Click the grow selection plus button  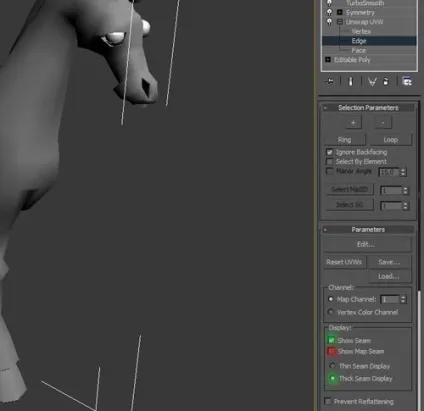click(x=353, y=123)
